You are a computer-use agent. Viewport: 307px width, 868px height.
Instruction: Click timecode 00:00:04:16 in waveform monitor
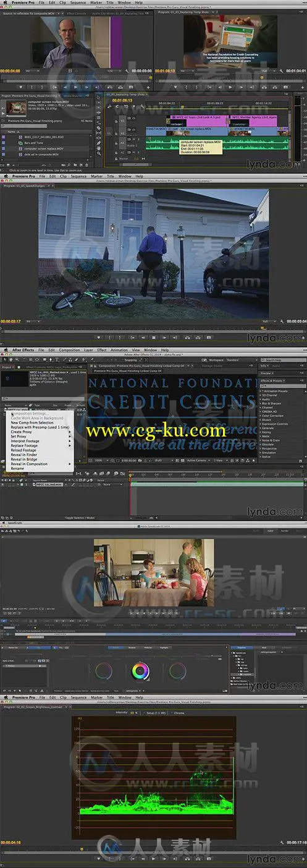coord(11,843)
